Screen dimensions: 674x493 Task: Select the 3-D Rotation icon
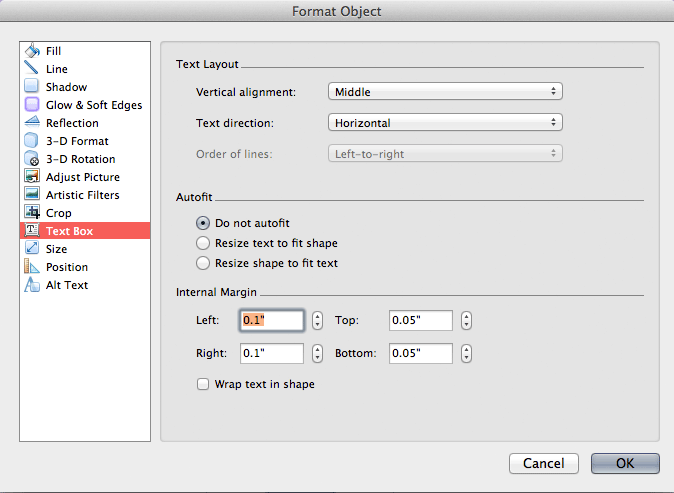[32, 159]
